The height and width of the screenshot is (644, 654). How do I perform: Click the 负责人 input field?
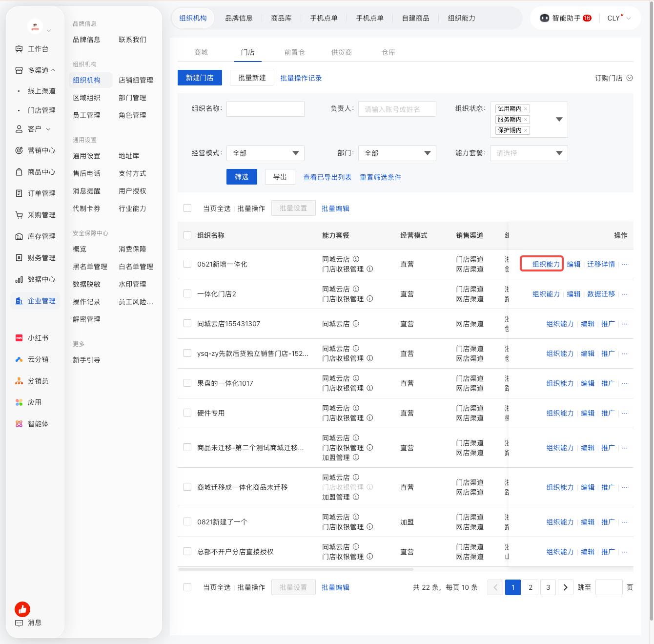[x=397, y=109]
